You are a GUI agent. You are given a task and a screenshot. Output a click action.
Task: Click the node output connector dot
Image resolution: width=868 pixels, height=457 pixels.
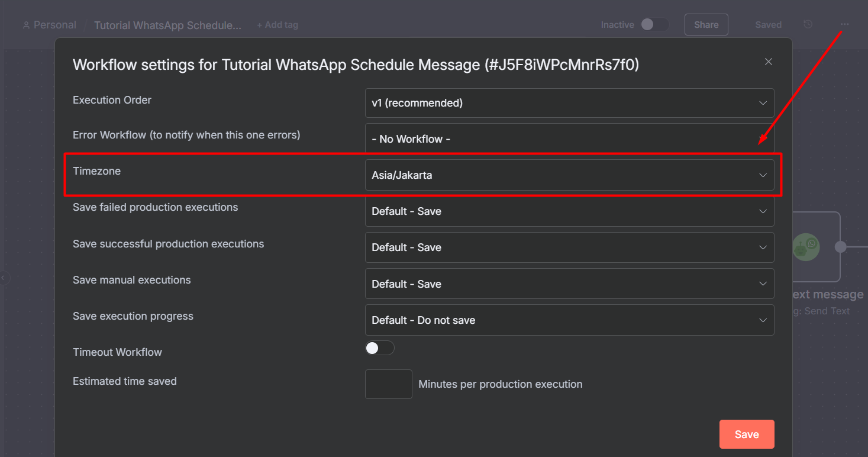click(x=840, y=247)
